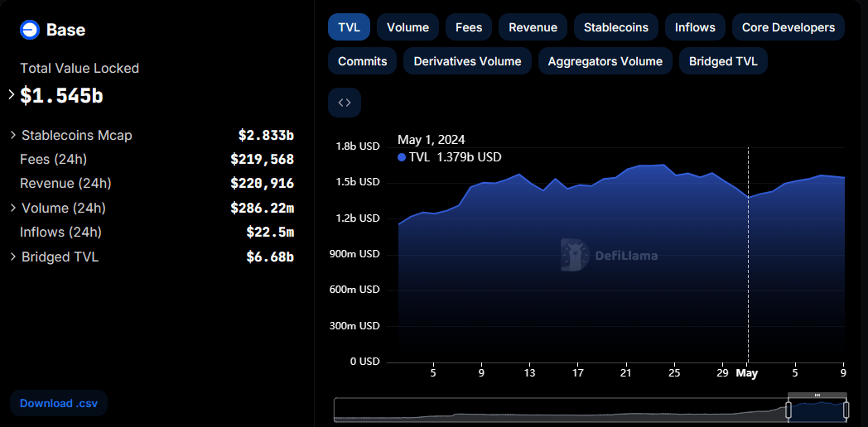This screenshot has height=427, width=868.
Task: Click the Total Value Locked label
Action: pyautogui.click(x=80, y=69)
